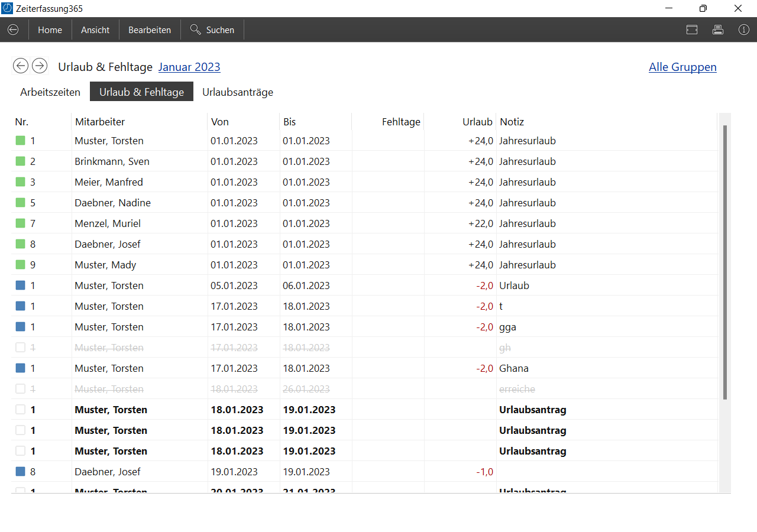The height and width of the screenshot is (532, 757).
Task: Check the first bold Urlaubsantrag row checkbox
Action: click(21, 410)
